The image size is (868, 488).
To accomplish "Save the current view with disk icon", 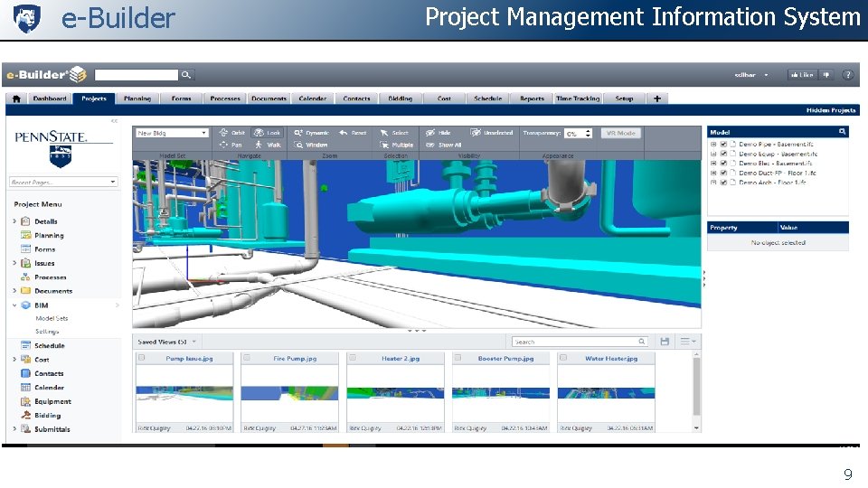I will coord(665,342).
